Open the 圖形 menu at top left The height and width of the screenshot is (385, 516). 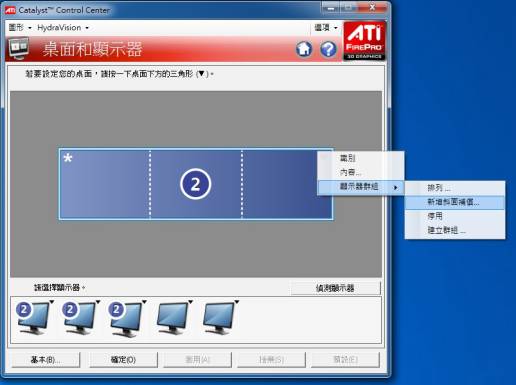pyautogui.click(x=20, y=28)
